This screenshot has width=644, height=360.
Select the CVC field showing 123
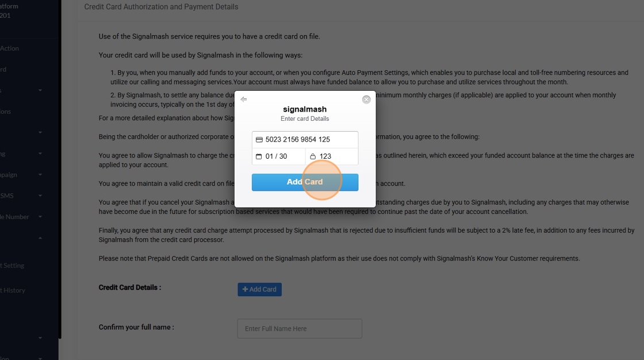click(x=332, y=156)
